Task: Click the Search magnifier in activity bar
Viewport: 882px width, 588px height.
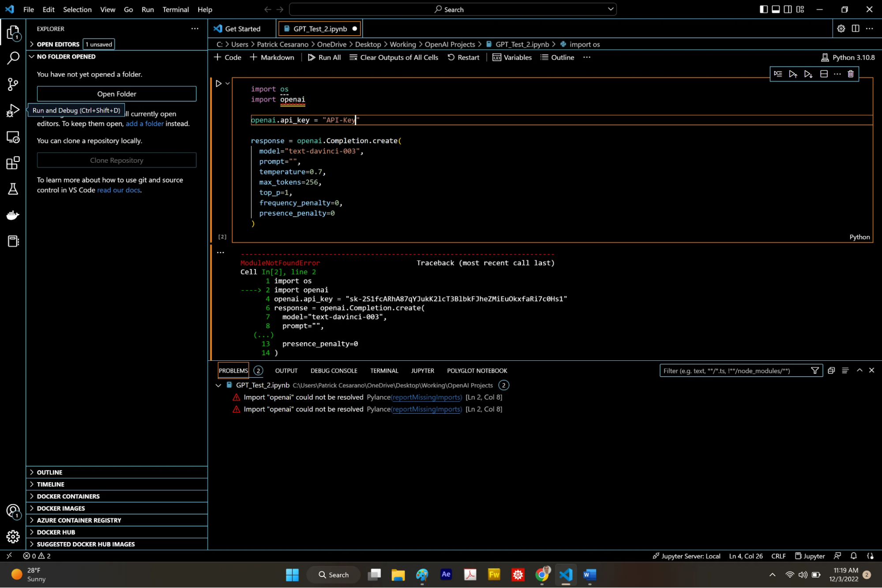Action: tap(13, 58)
